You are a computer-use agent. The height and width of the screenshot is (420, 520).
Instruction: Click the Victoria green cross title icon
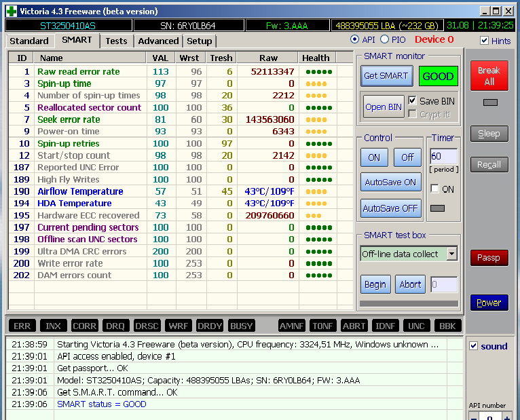pos(12,12)
